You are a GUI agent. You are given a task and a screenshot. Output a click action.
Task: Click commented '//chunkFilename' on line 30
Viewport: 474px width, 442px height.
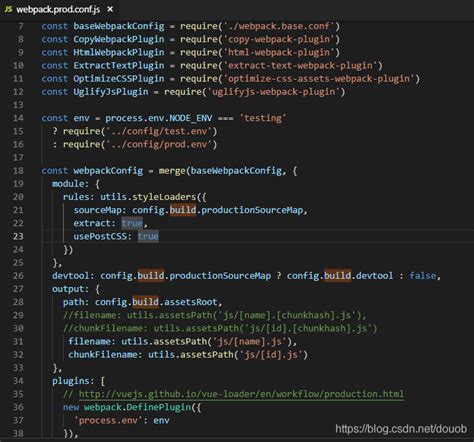pos(103,328)
